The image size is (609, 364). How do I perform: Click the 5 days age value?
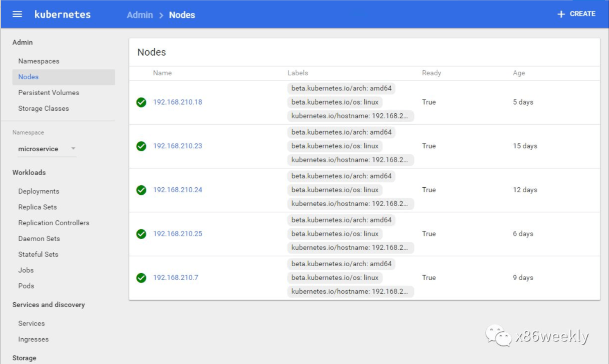[x=523, y=102]
